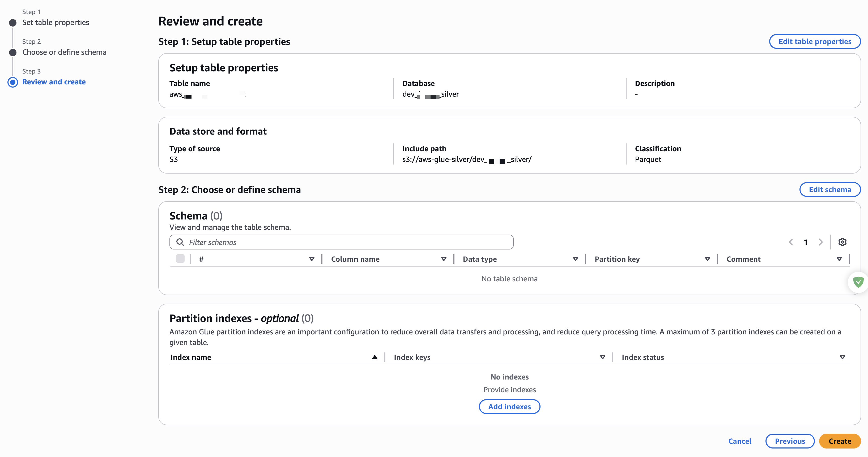Sort schema by Comment column arrow
Viewport: 868px width, 457px height.
point(839,259)
